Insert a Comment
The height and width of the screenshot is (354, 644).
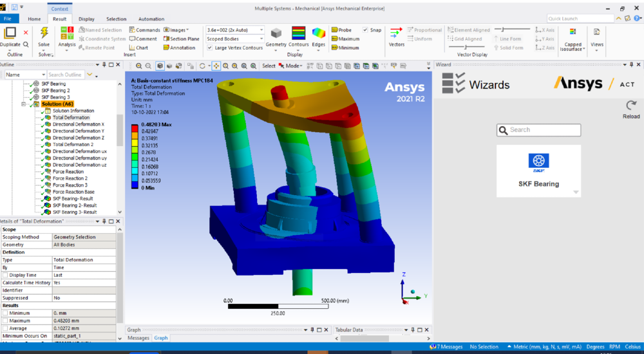point(143,39)
